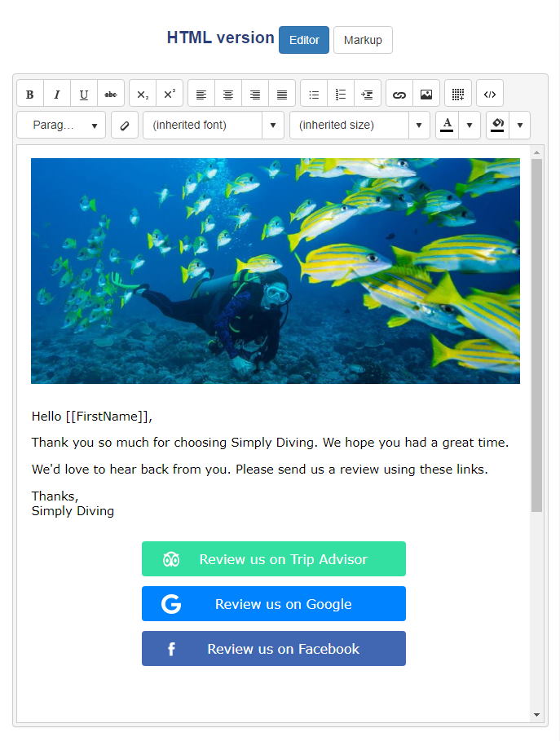The width and height of the screenshot is (560, 741).
Task: Click the subscript icon
Action: click(143, 94)
